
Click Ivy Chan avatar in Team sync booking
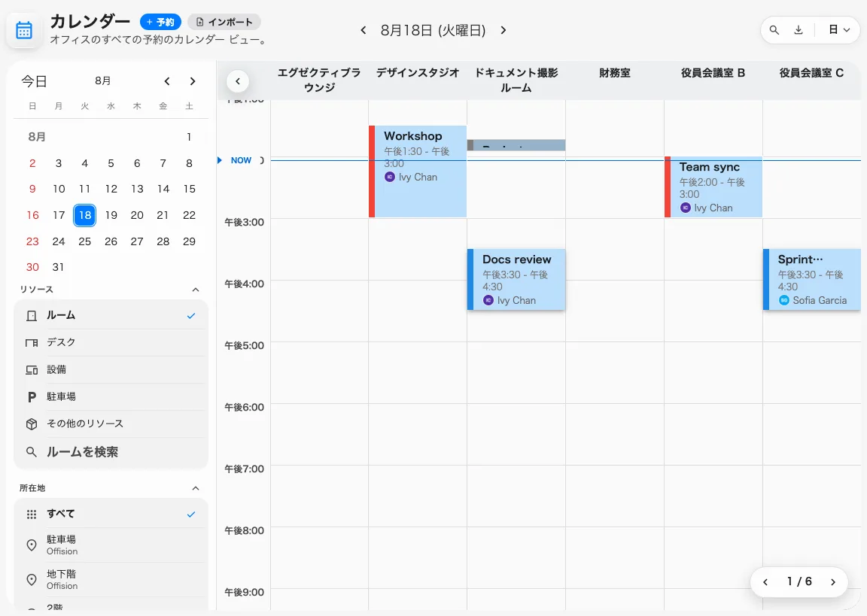coord(686,208)
